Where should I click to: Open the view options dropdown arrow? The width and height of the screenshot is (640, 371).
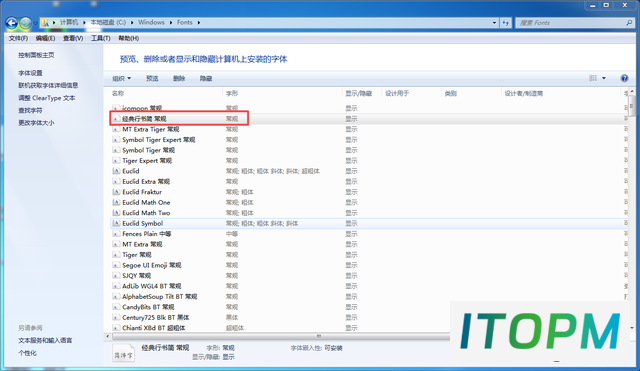coord(604,78)
